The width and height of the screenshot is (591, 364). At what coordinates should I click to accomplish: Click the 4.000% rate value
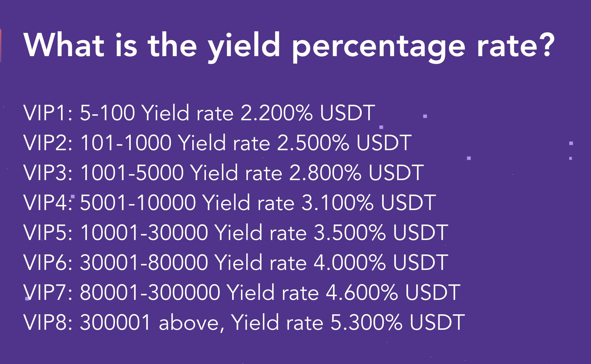pyautogui.click(x=350, y=262)
